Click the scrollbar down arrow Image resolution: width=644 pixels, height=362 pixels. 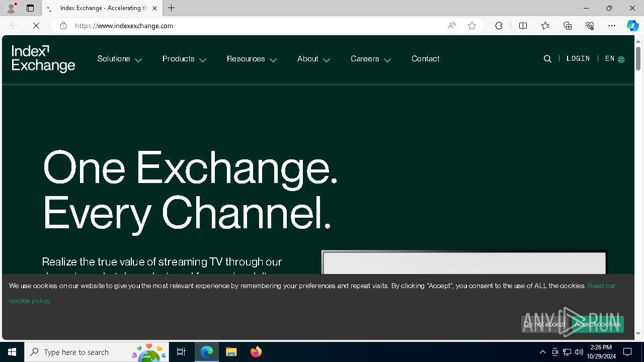click(638, 333)
